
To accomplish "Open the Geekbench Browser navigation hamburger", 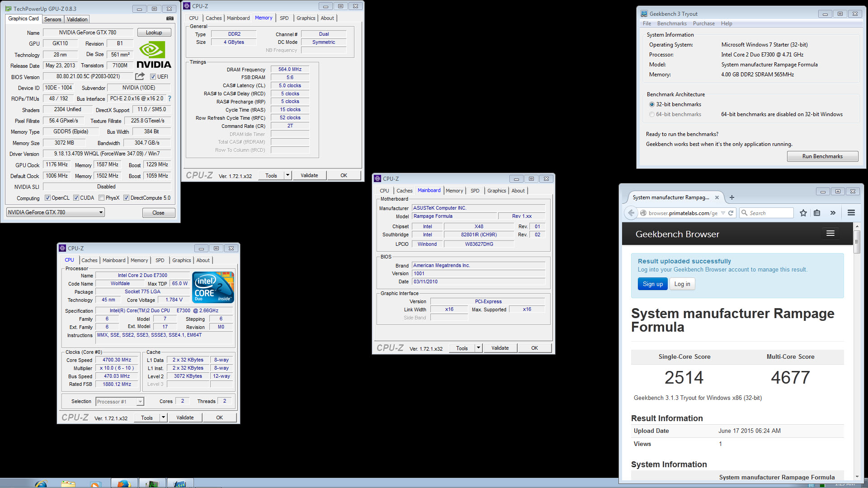I will [x=830, y=233].
